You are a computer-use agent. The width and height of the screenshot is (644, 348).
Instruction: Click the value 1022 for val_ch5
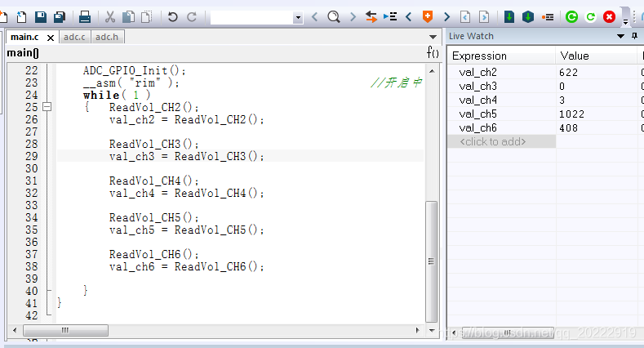click(571, 114)
